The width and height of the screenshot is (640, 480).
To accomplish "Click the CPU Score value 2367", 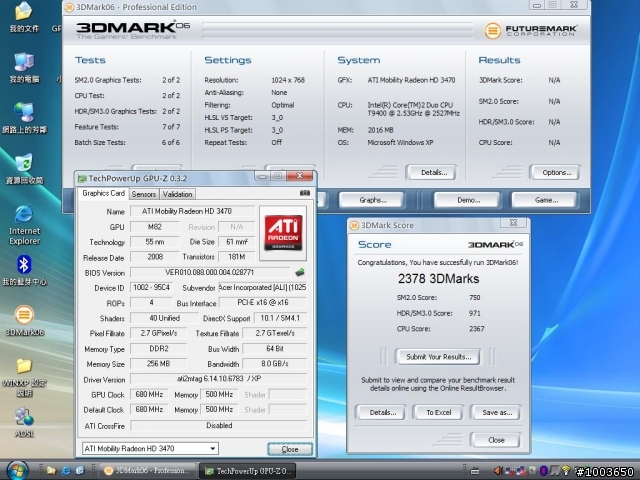I will (476, 329).
